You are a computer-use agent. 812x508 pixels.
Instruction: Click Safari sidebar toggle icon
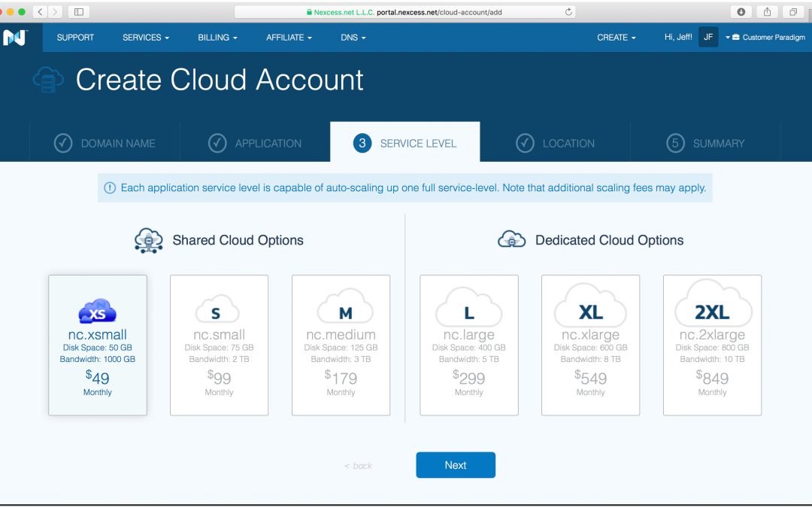(78, 12)
